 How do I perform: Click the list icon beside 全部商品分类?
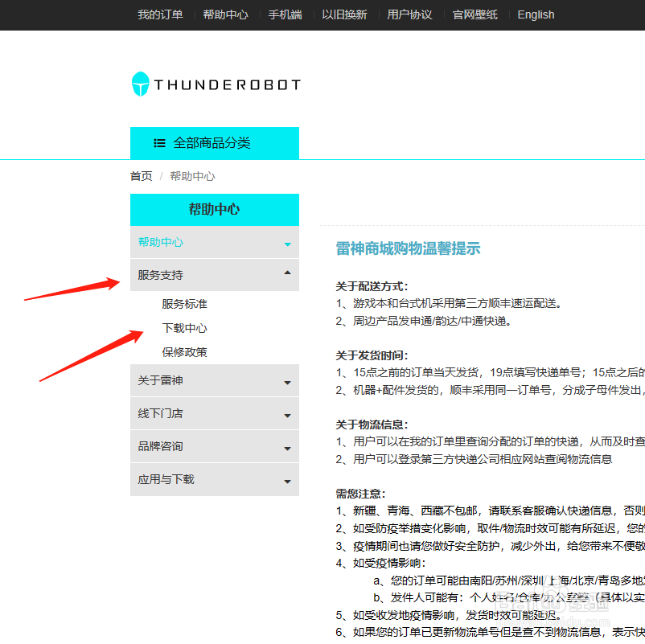pyautogui.click(x=159, y=143)
